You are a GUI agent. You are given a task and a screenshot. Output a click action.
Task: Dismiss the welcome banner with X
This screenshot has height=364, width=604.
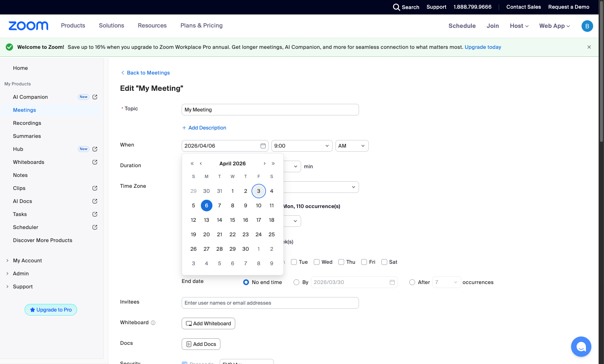(x=589, y=47)
